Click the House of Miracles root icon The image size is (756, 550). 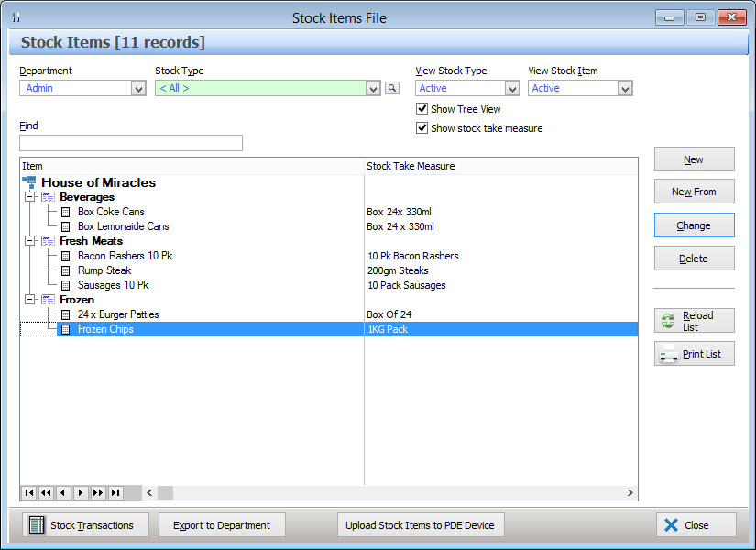pyautogui.click(x=29, y=182)
